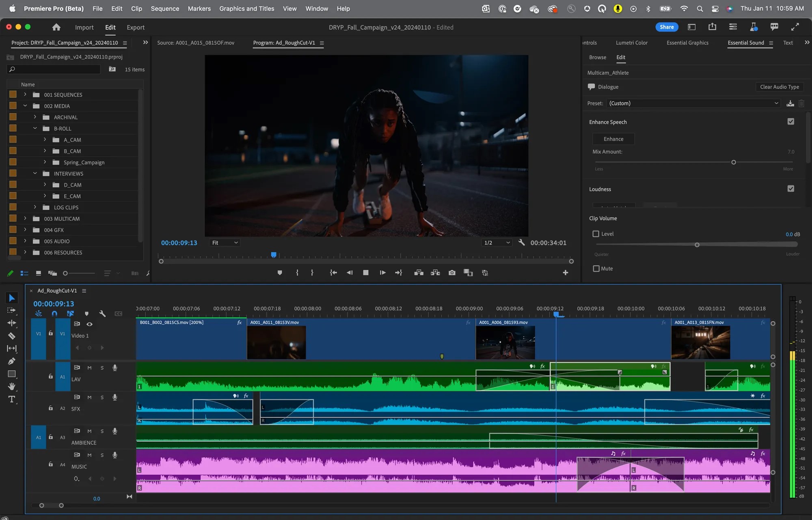Click the Export Frame camera icon
The height and width of the screenshot is (520, 812).
click(452, 273)
